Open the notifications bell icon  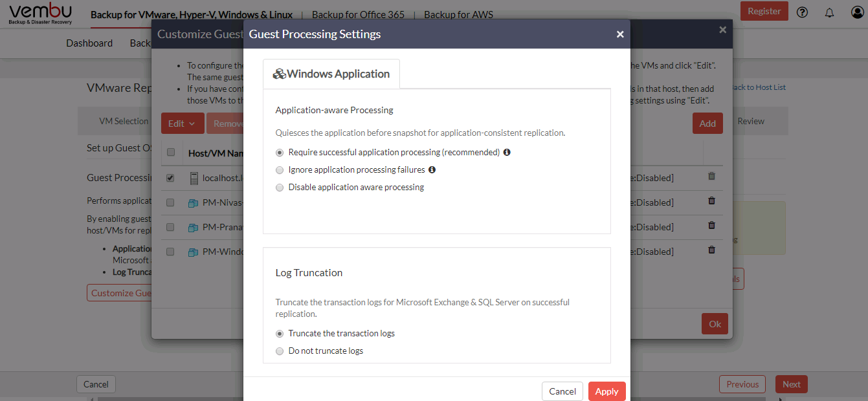pyautogui.click(x=830, y=12)
